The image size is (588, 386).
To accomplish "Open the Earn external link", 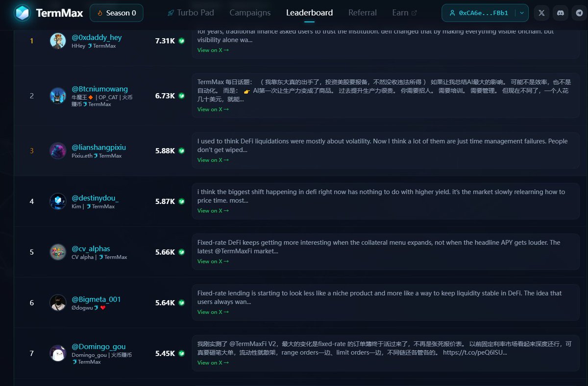I will (405, 13).
